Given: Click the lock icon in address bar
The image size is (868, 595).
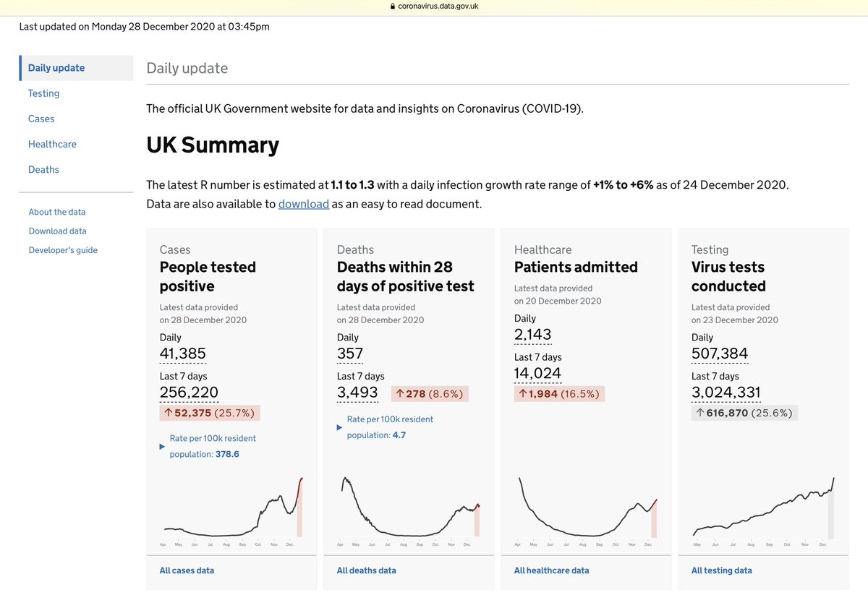Looking at the screenshot, I should click(x=393, y=6).
